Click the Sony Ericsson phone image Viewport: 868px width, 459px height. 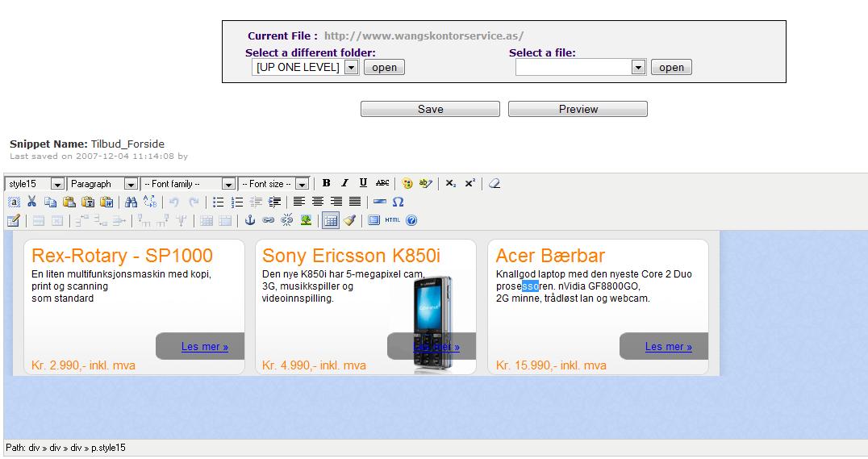coord(432,324)
